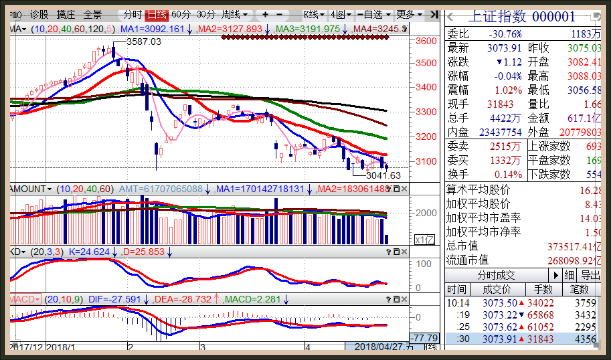Viewport: 611px width, 360px height.
Task: Open the 全景 menu item
Action: (x=92, y=15)
